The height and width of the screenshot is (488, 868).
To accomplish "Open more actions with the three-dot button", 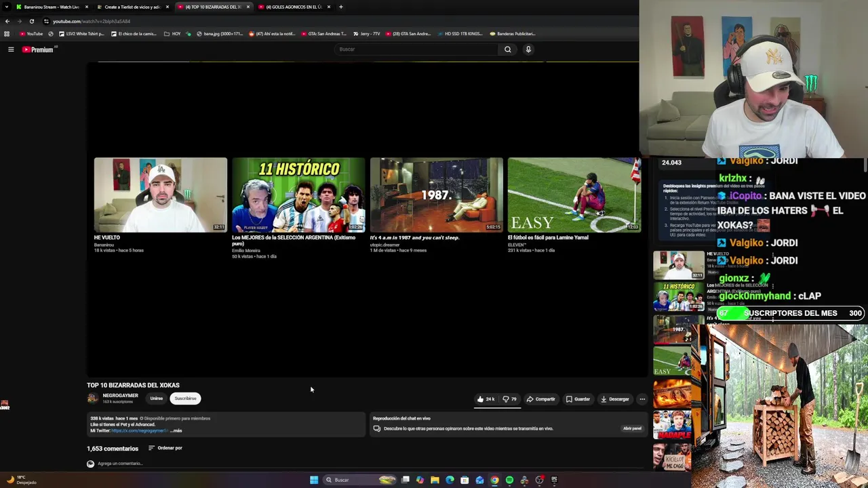I will coord(642,399).
